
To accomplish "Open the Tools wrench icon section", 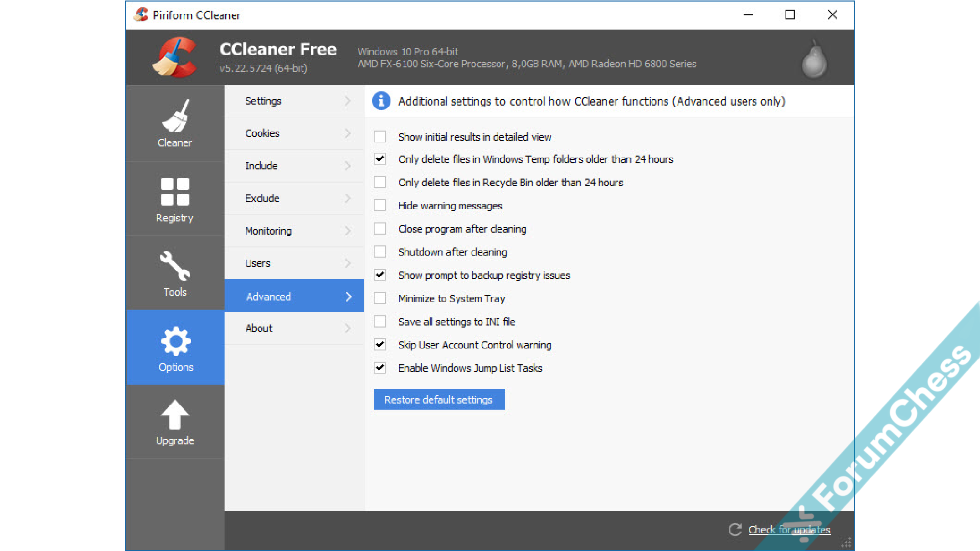I will click(175, 266).
